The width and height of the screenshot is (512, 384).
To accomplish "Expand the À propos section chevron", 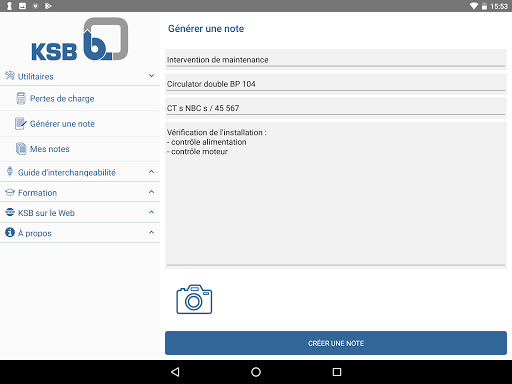I will click(x=151, y=232).
